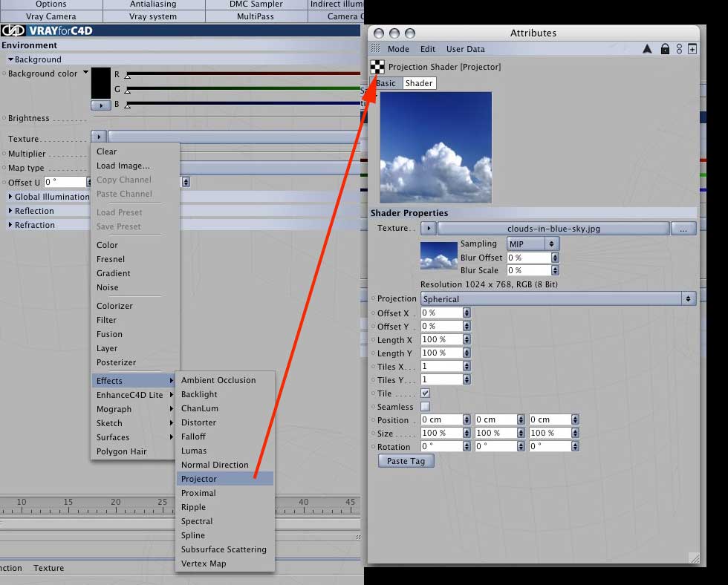Toggle the Tile checkbox
728x585 pixels.
425,393
